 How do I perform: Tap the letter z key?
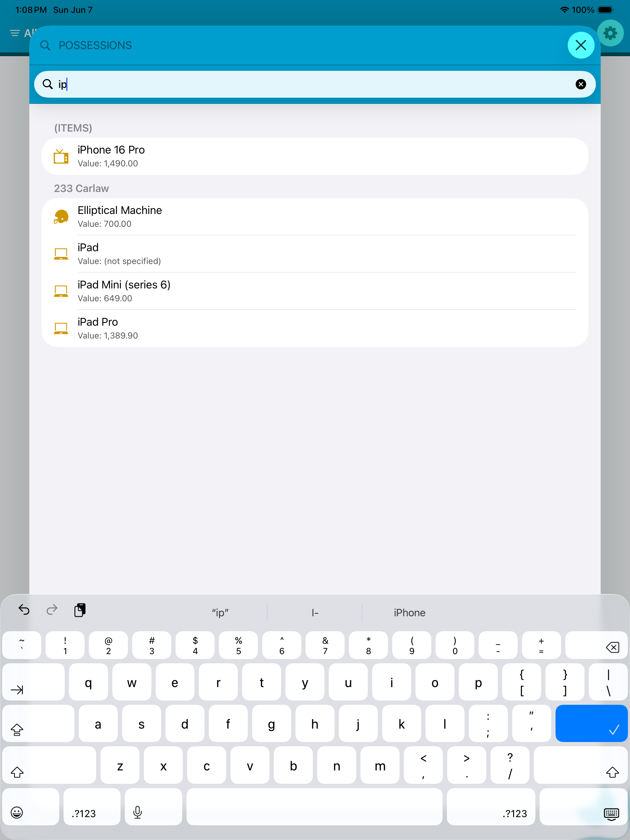pyautogui.click(x=120, y=765)
